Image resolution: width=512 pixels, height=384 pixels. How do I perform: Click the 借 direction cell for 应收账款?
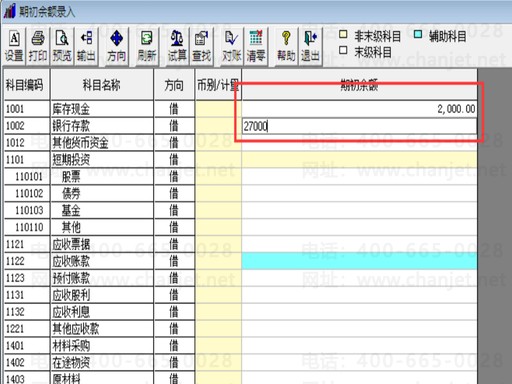pyautogui.click(x=174, y=261)
